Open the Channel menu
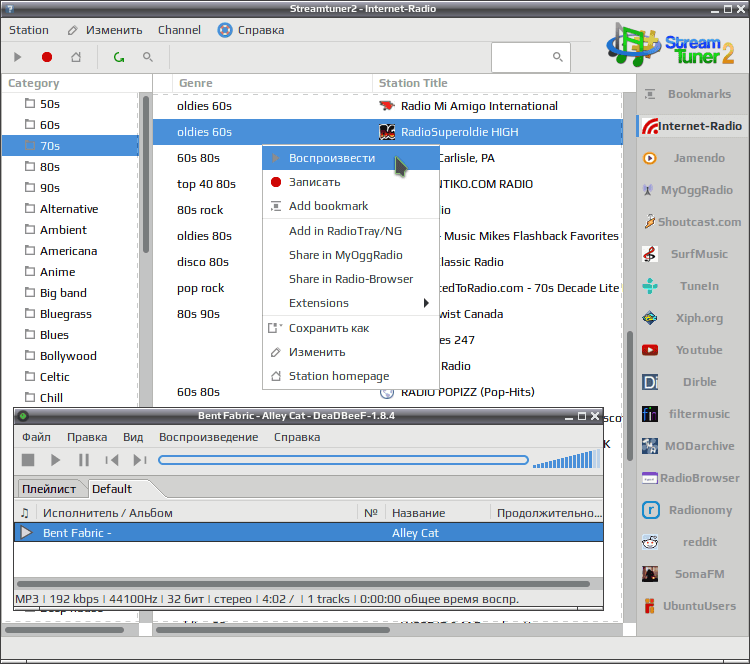 pos(179,30)
